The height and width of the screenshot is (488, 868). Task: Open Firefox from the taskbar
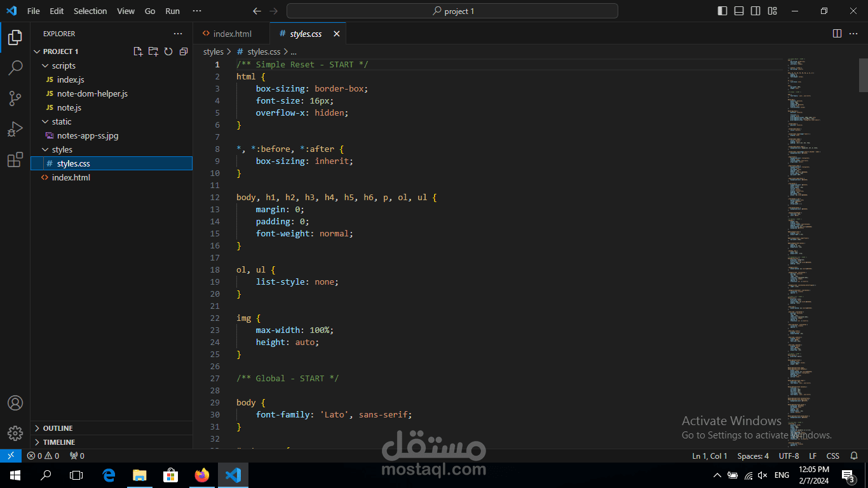coord(202,475)
